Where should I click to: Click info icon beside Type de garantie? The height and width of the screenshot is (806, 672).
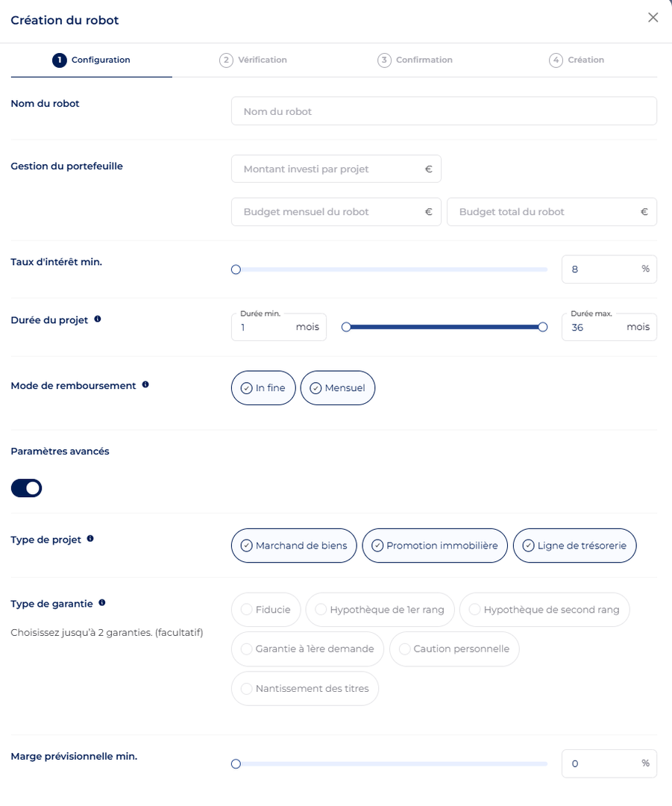[102, 602]
